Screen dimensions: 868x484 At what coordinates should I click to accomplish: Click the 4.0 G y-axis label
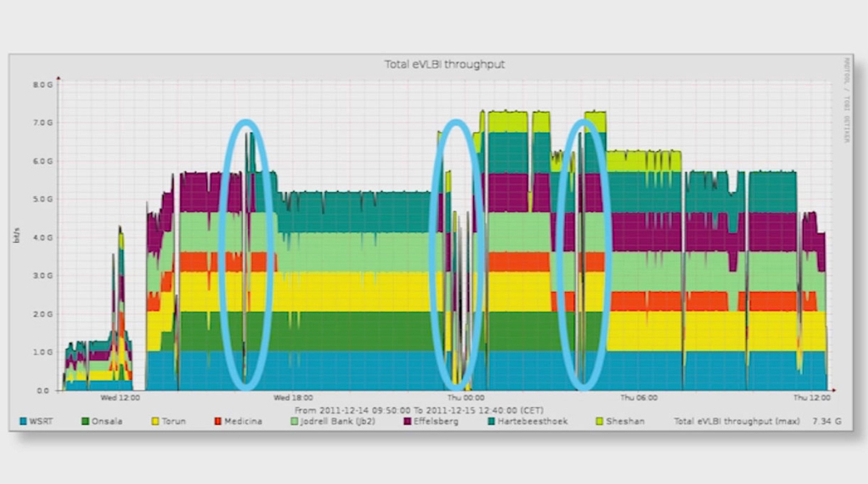[x=43, y=237]
